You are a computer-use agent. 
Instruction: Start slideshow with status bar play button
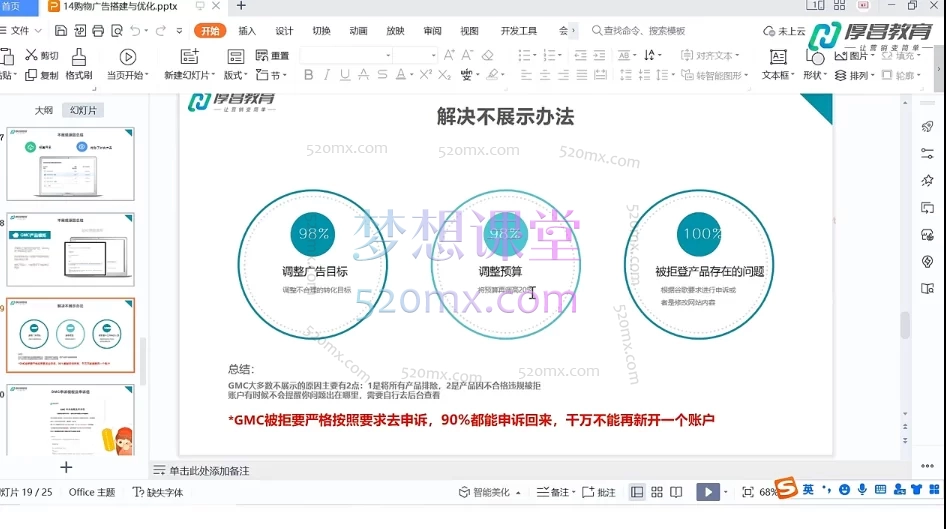[x=708, y=492]
